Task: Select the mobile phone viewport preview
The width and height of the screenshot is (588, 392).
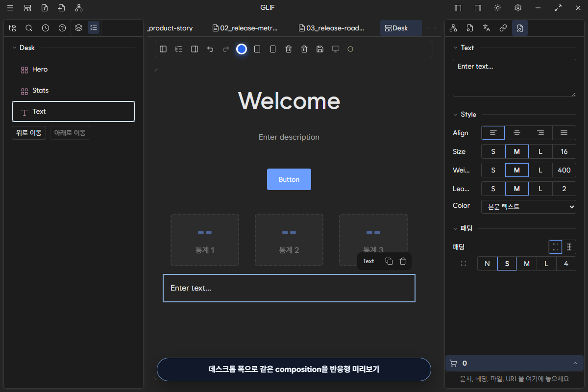Action: pyautogui.click(x=273, y=49)
